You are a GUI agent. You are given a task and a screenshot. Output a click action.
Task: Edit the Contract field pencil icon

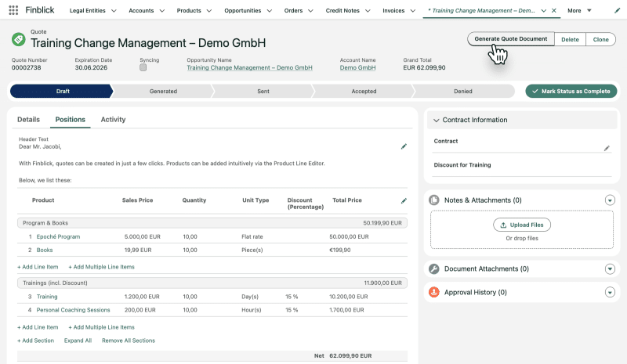pos(607,148)
